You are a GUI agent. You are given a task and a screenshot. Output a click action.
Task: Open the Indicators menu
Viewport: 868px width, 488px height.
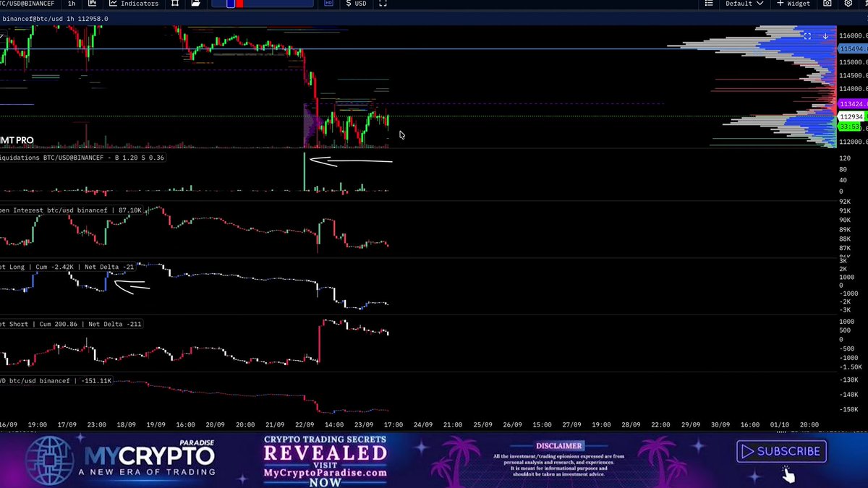pyautogui.click(x=134, y=4)
